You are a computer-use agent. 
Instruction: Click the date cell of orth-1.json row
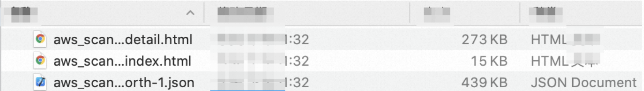click(x=263, y=83)
